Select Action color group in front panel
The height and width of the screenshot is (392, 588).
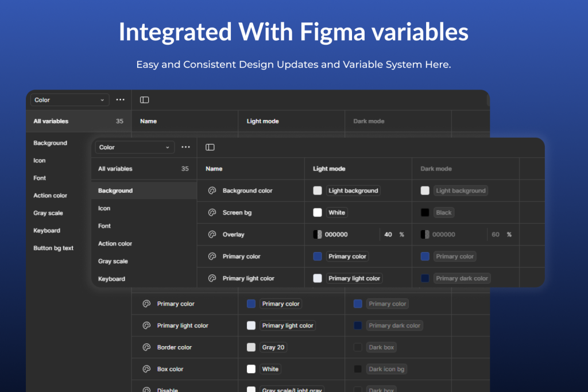click(x=115, y=243)
